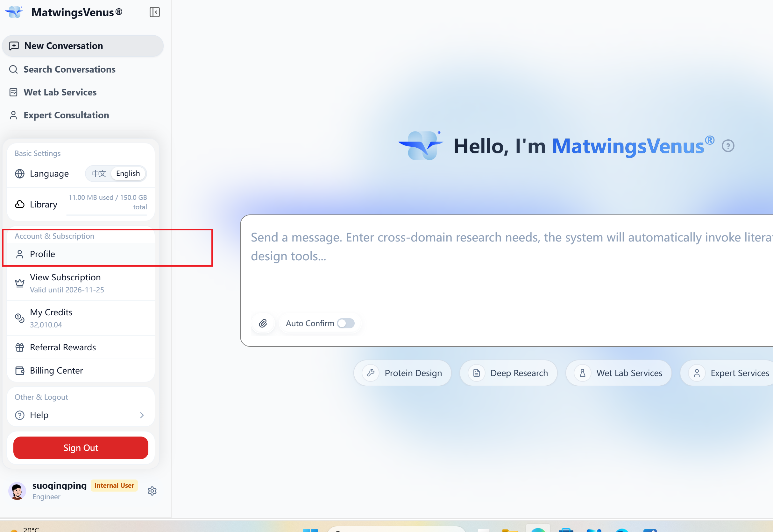Viewport: 773px width, 532px height.
Task: Open the Library storage entry
Action: pyautogui.click(x=81, y=204)
